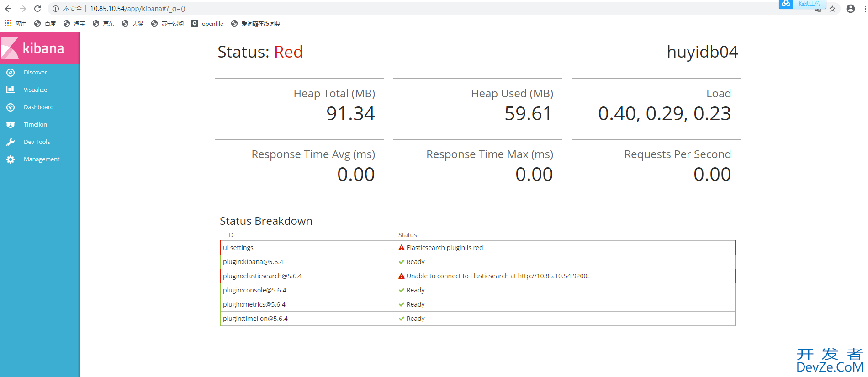Open the 京东 bookmark
The width and height of the screenshot is (868, 377).
click(x=103, y=23)
